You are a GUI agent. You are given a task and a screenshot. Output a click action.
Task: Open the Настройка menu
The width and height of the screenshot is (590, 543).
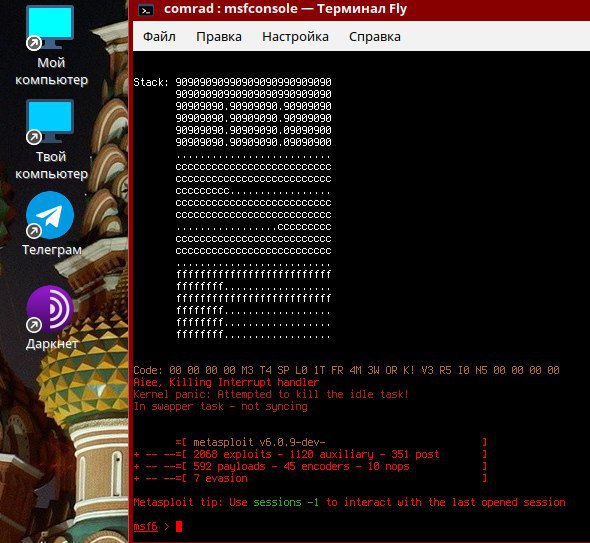tap(295, 37)
